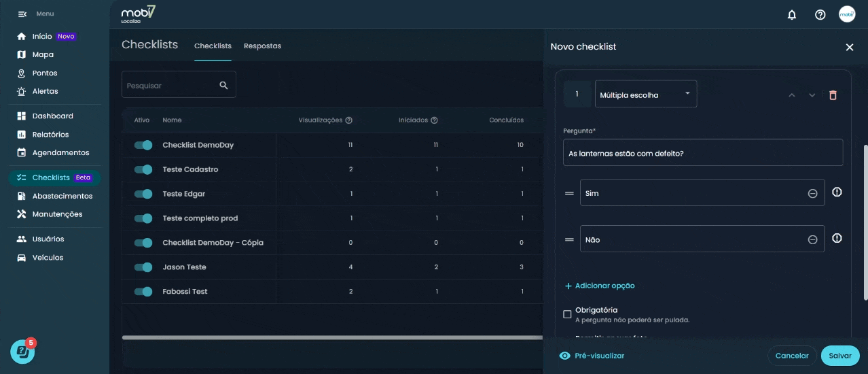
Task: Collapse the sidebar Menu icon
Action: (x=22, y=14)
